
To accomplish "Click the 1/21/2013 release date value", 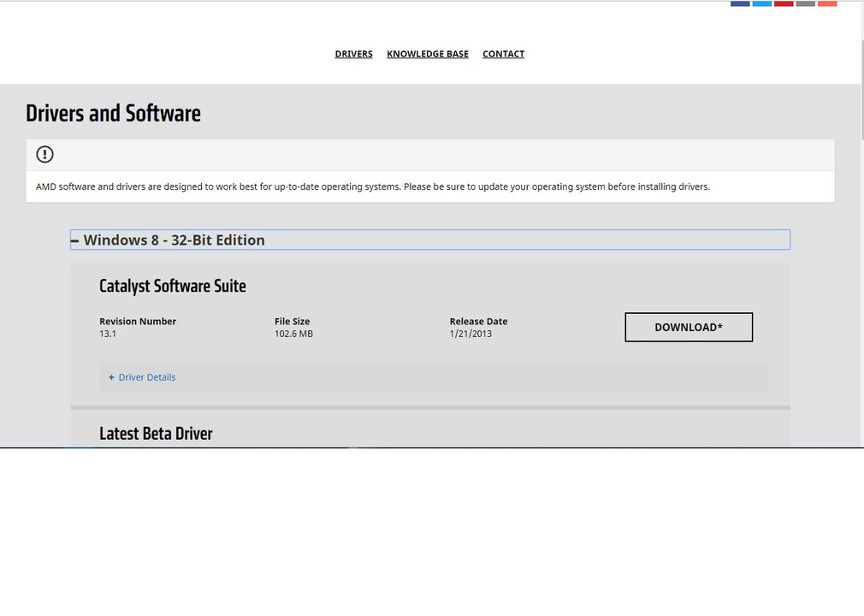I will click(x=470, y=334).
